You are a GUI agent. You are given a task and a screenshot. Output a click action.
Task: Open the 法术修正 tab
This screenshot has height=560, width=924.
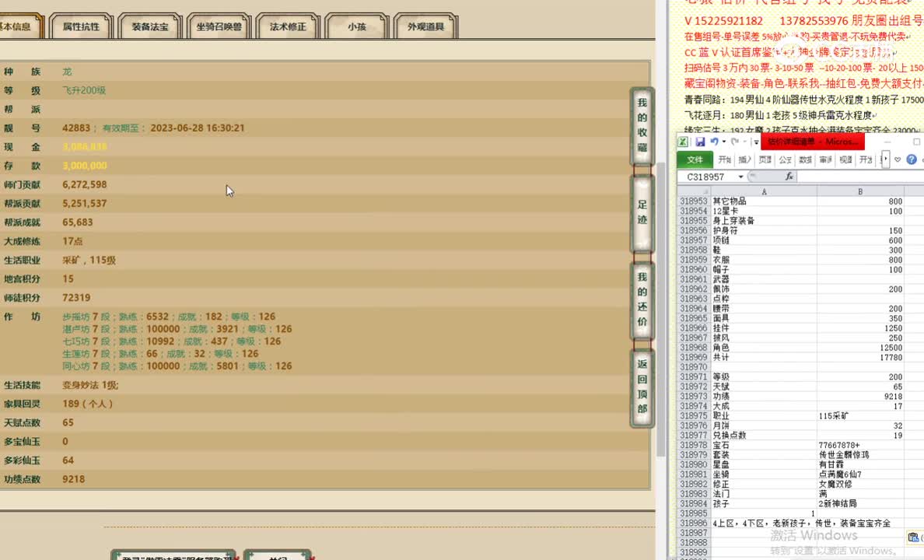coord(288,26)
